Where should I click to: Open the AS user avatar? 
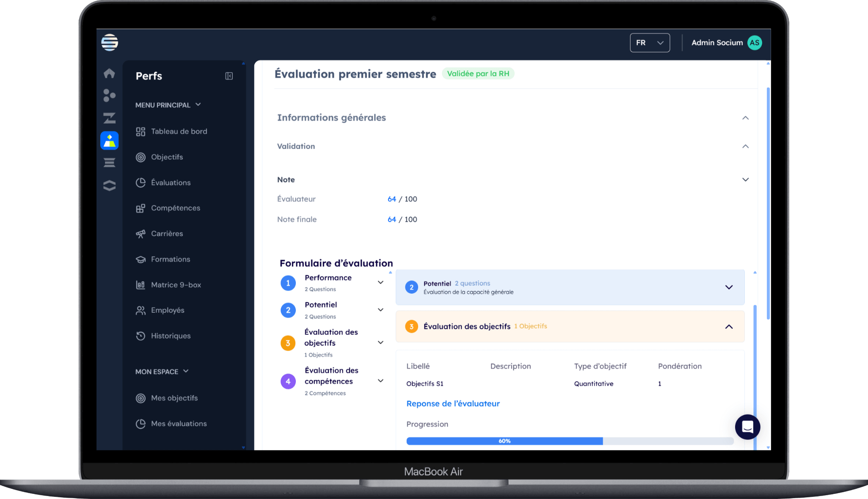click(755, 43)
